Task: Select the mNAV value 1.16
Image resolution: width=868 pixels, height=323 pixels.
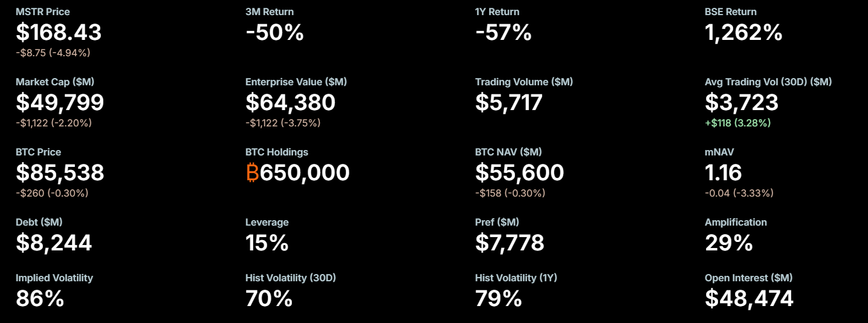Action: pyautogui.click(x=724, y=173)
